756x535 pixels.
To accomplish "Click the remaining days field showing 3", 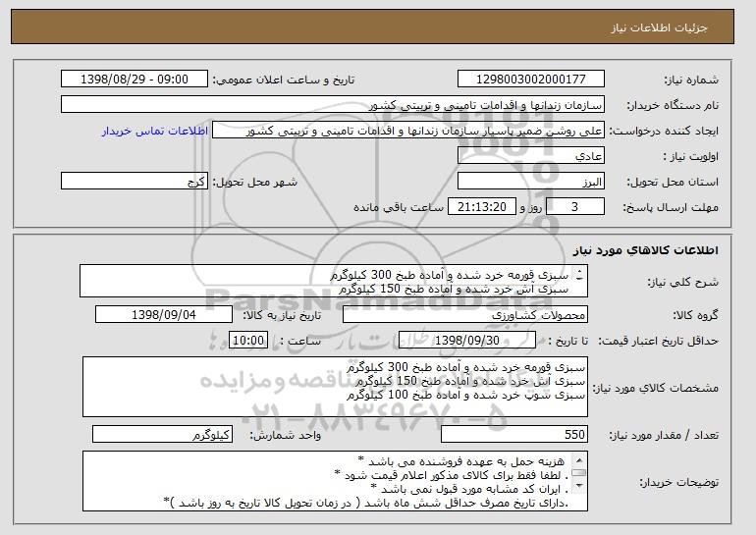I will pyautogui.click(x=574, y=207).
